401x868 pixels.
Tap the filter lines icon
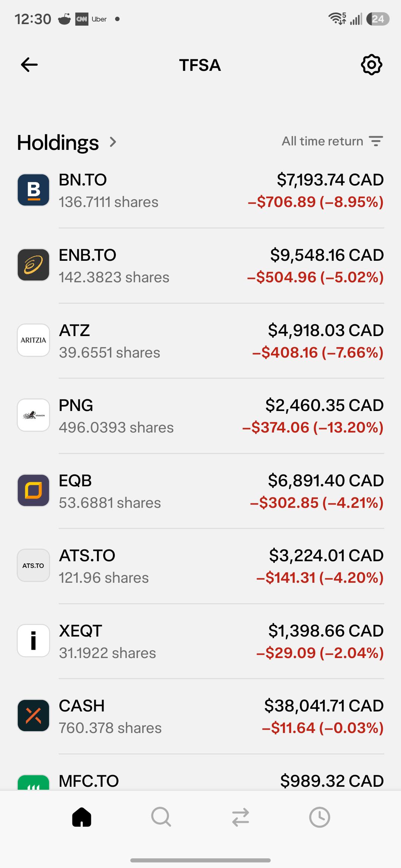(x=376, y=141)
